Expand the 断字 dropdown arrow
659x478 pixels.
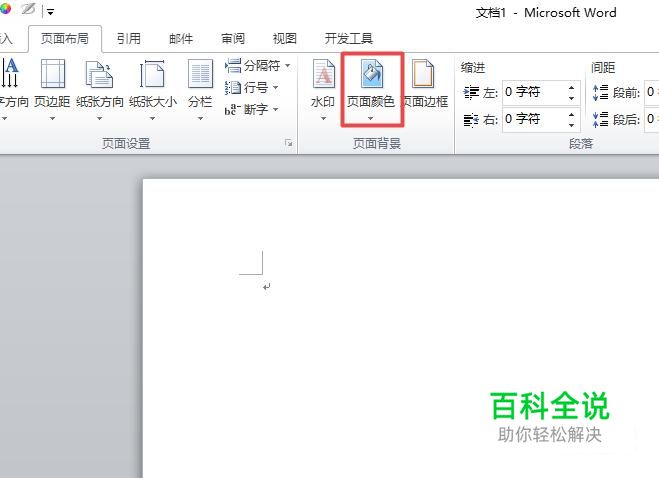276,109
